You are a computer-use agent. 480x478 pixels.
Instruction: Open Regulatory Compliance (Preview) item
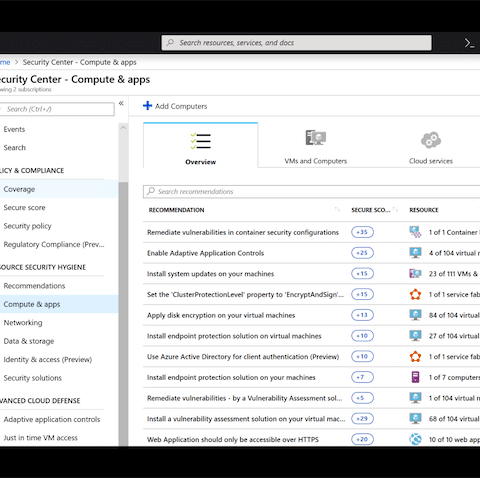[54, 244]
